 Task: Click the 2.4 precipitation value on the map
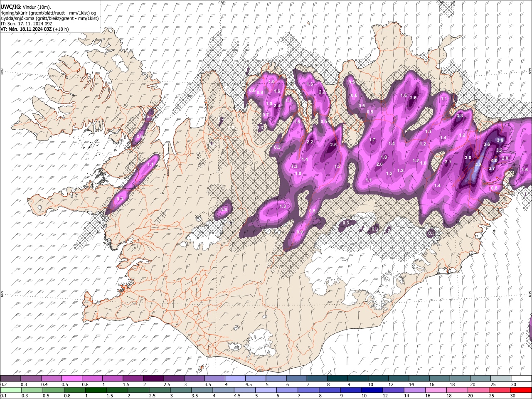pos(277,106)
